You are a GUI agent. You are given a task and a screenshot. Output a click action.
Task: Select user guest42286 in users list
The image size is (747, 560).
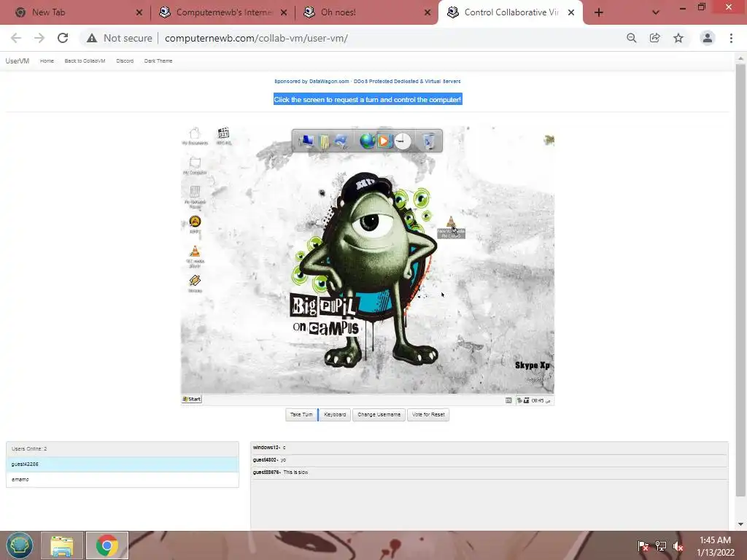point(123,464)
